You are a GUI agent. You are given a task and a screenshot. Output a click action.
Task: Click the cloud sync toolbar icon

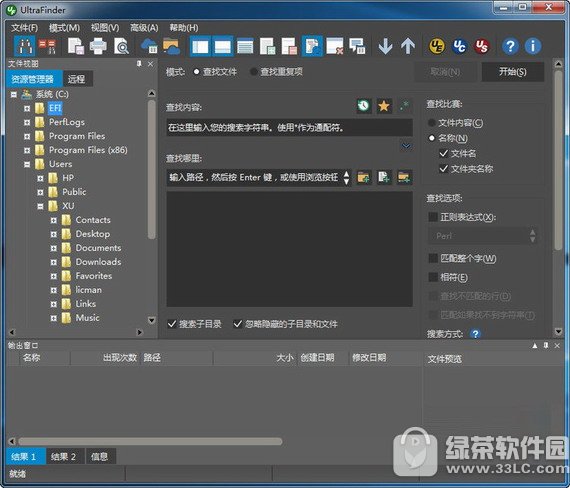149,46
